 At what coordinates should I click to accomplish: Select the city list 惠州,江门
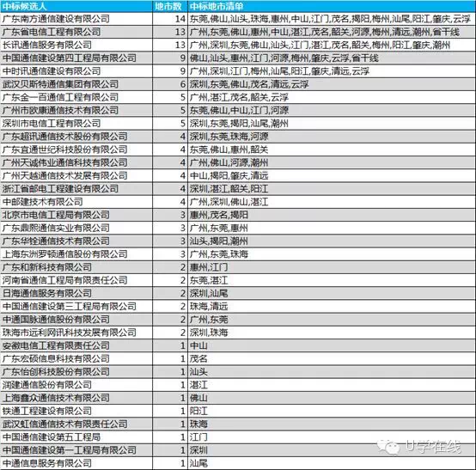pyautogui.click(x=332, y=267)
